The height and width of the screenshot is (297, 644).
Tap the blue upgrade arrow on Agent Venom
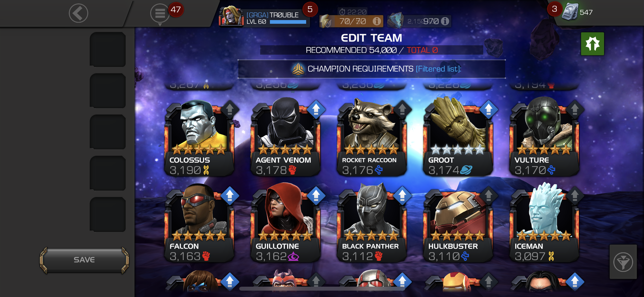(316, 109)
